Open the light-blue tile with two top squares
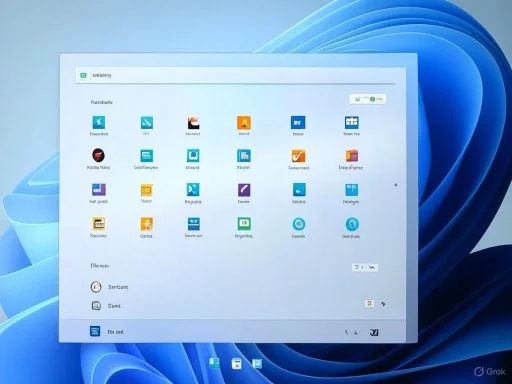The width and height of the screenshot is (512, 384). [352, 190]
